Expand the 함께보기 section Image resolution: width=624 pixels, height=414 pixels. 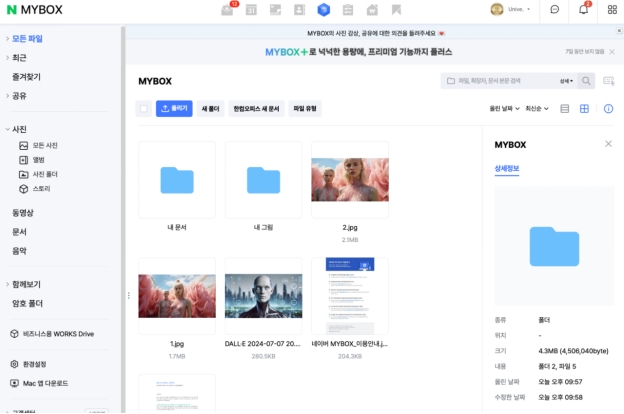pyautogui.click(x=8, y=284)
